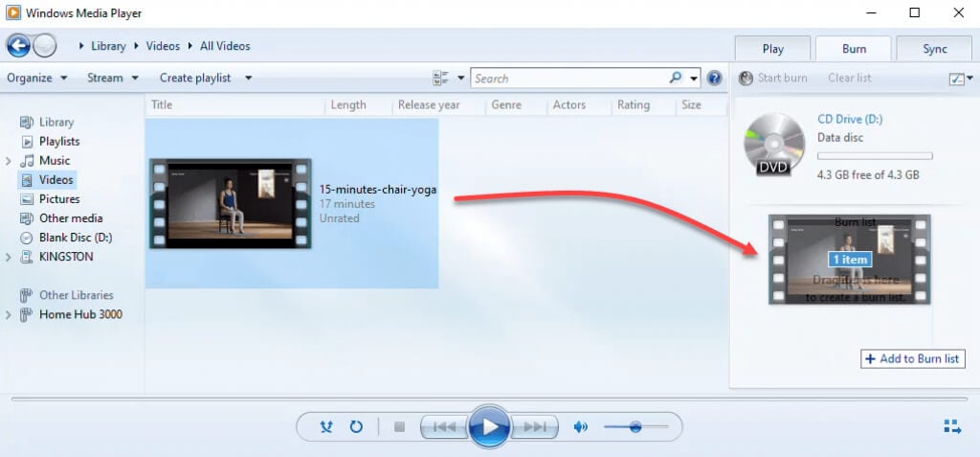Open the search options dropdown arrow

click(694, 79)
